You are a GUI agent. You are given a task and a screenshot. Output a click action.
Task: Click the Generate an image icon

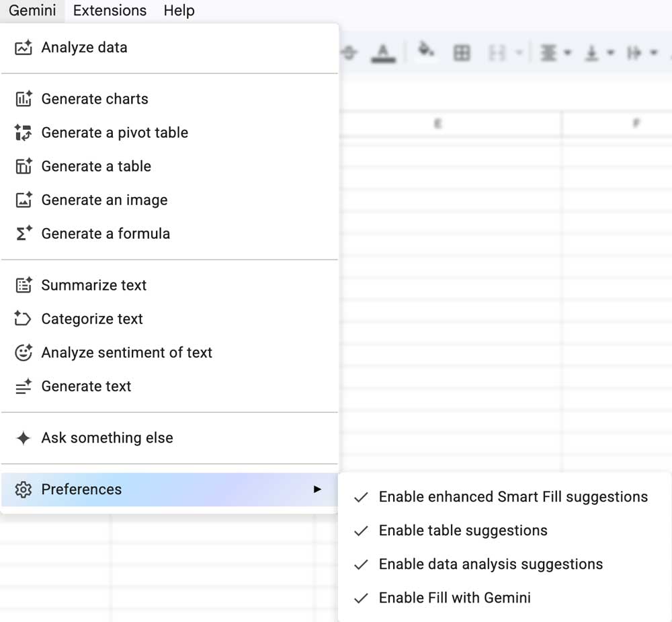[24, 200]
